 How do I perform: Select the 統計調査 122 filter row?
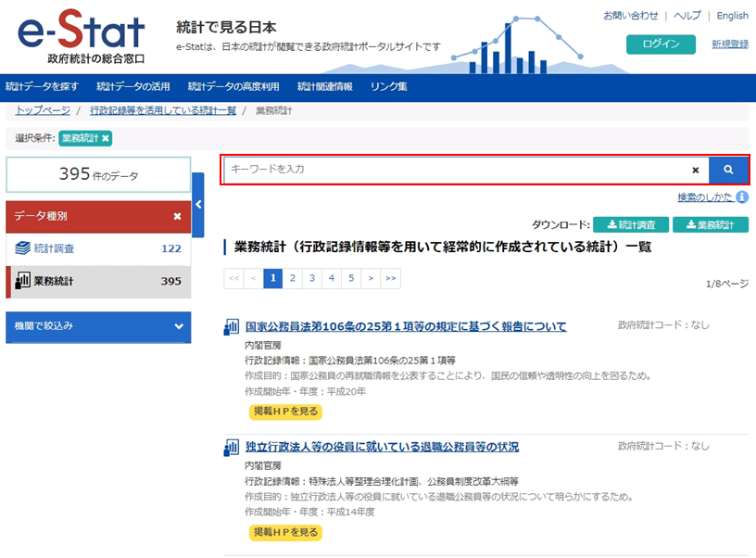[x=98, y=248]
